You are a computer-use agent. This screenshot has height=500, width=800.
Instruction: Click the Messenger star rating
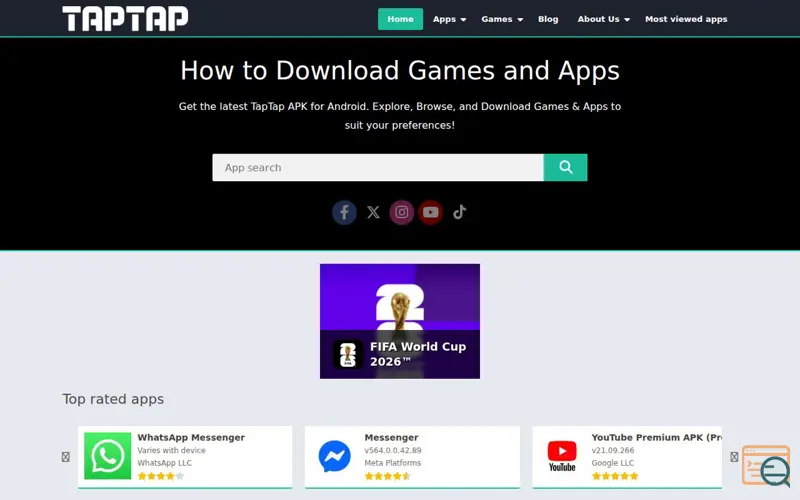387,476
